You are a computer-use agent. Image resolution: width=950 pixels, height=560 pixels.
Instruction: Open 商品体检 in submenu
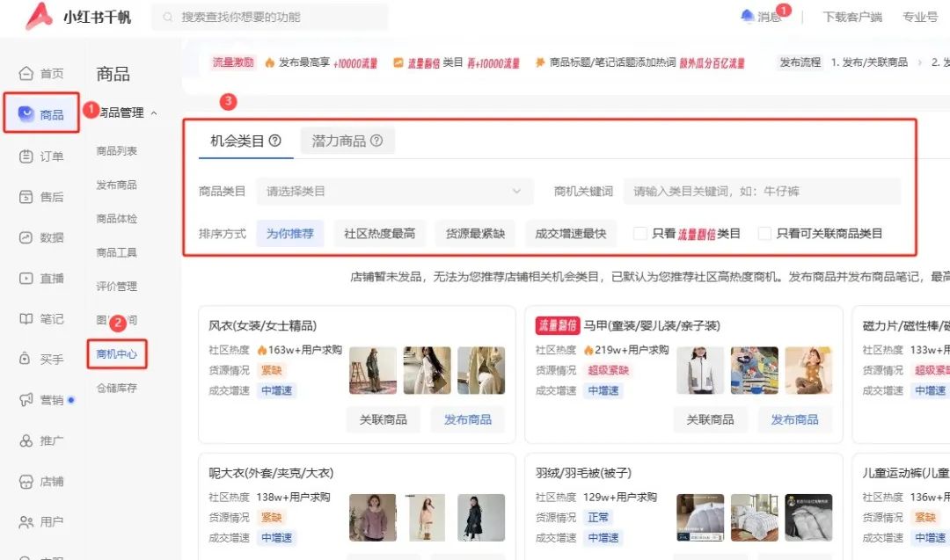click(116, 219)
